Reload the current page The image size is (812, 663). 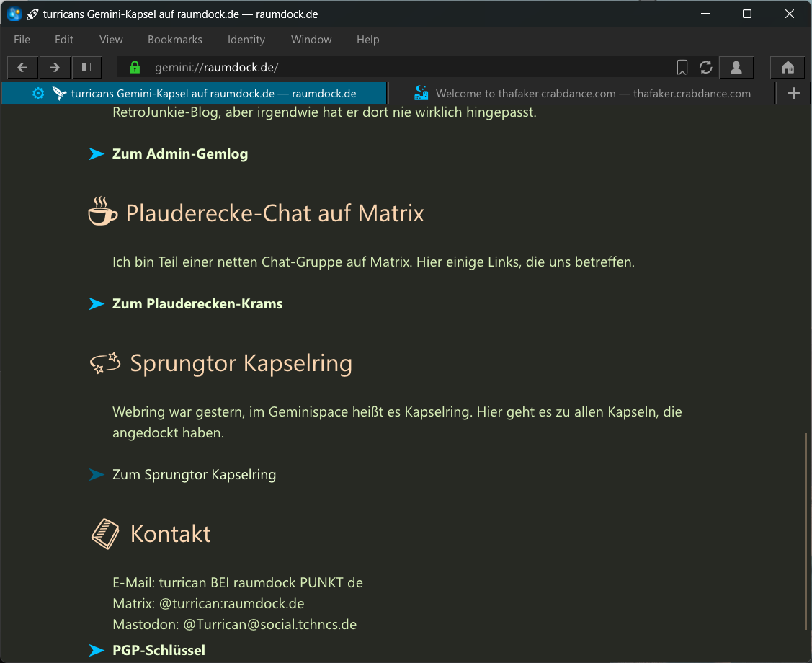(x=706, y=67)
